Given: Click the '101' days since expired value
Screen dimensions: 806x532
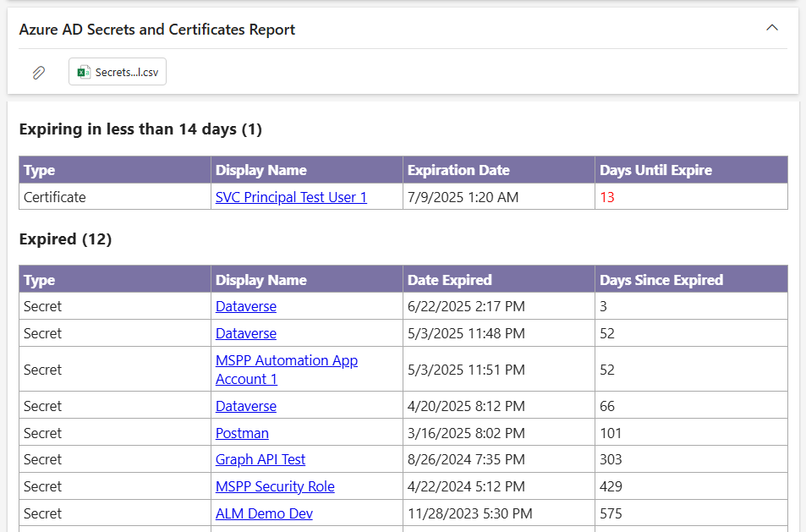Looking at the screenshot, I should [x=611, y=433].
